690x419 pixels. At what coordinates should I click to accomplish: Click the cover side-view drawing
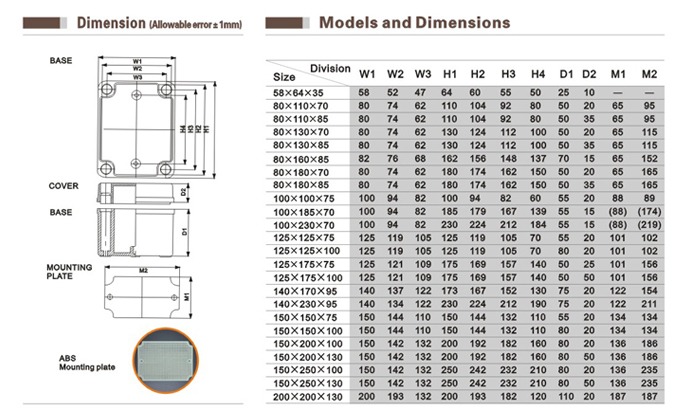click(x=136, y=191)
